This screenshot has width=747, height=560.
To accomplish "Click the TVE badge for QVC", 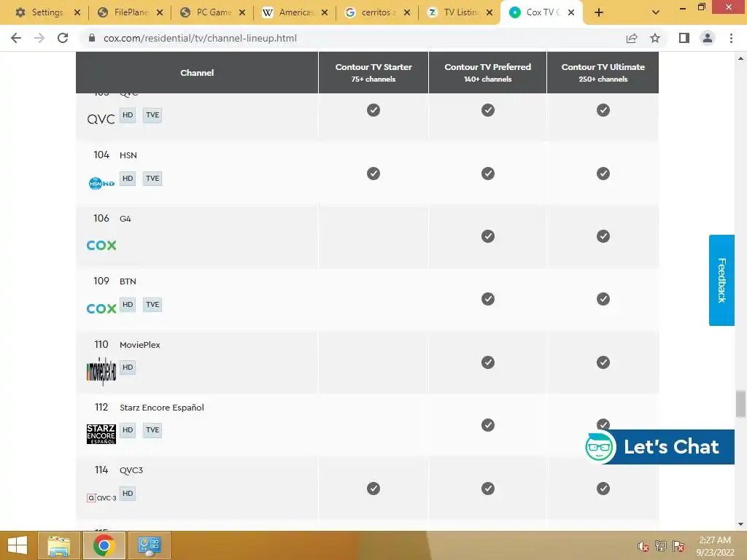I will 152,114.
